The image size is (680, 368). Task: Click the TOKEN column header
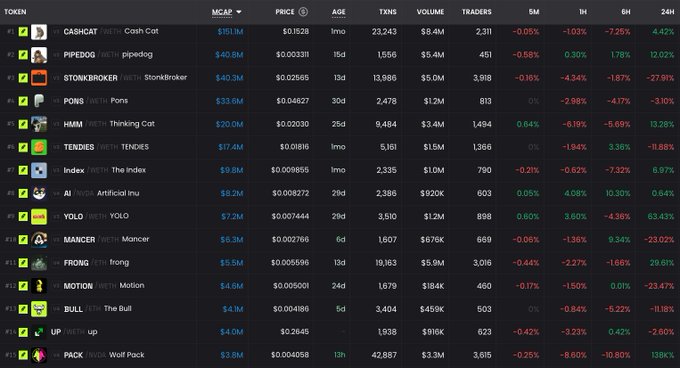tap(15, 12)
